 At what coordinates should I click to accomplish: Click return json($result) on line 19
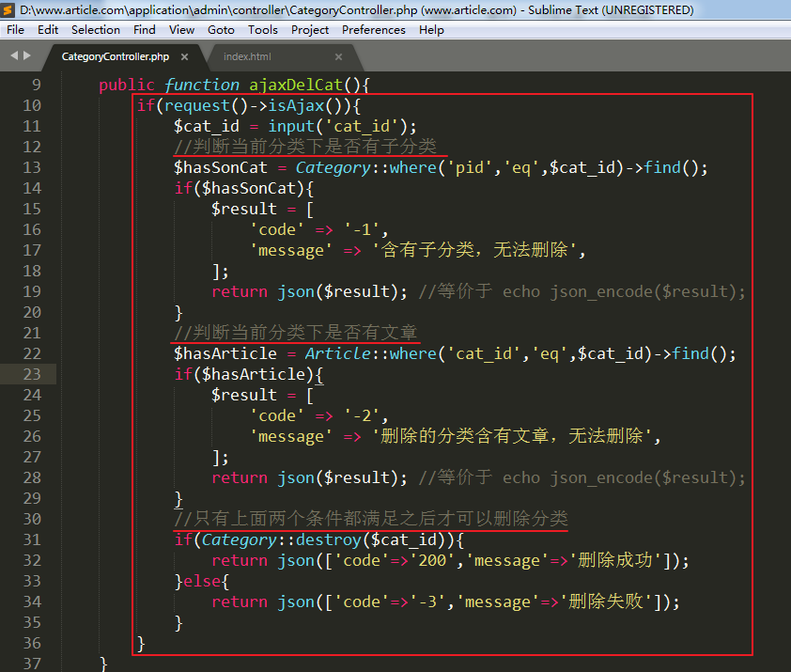[x=309, y=291]
